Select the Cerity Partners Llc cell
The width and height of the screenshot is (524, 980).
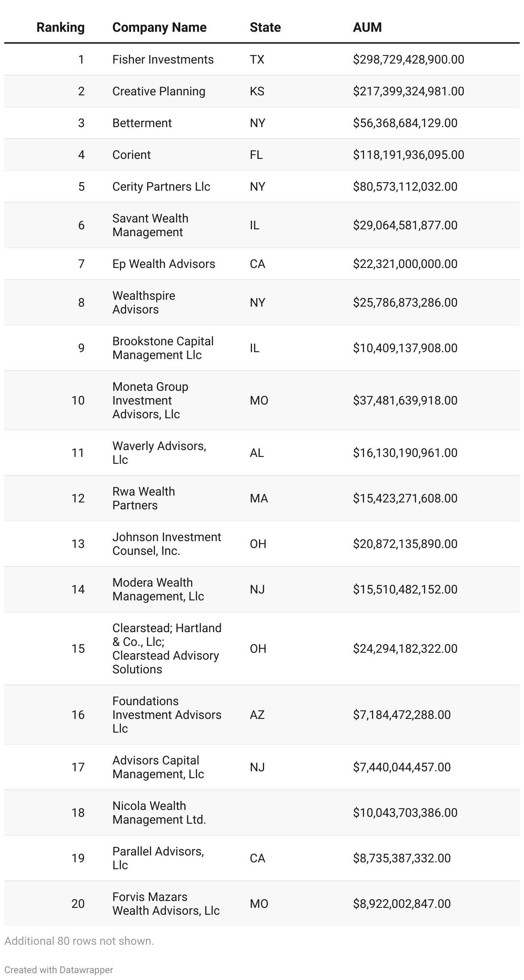(x=161, y=186)
